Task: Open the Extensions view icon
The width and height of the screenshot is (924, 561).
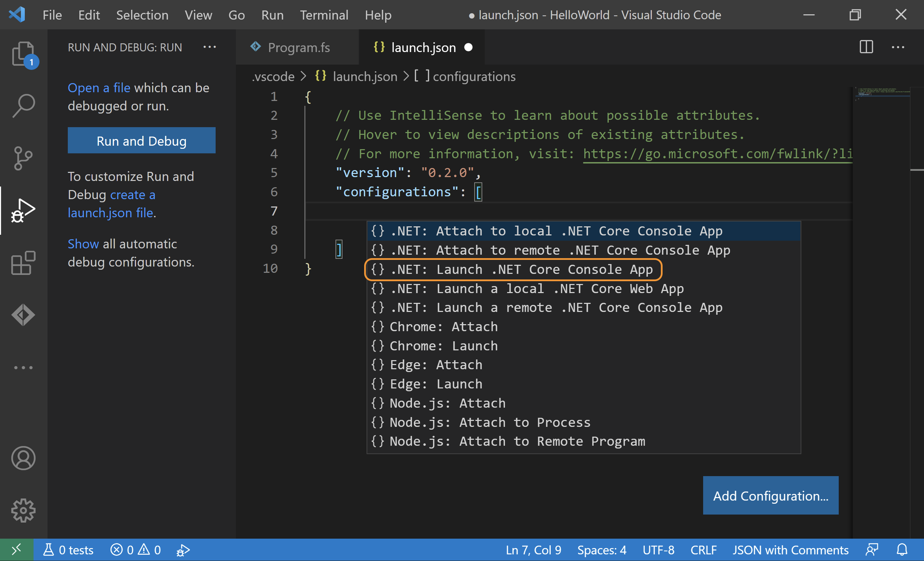Action: point(23,263)
